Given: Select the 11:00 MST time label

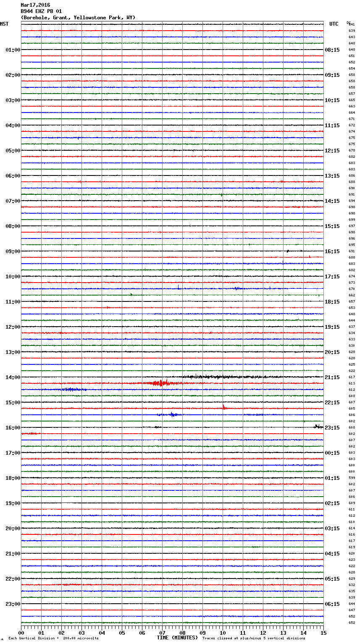Looking at the screenshot, I should [x=13, y=302].
